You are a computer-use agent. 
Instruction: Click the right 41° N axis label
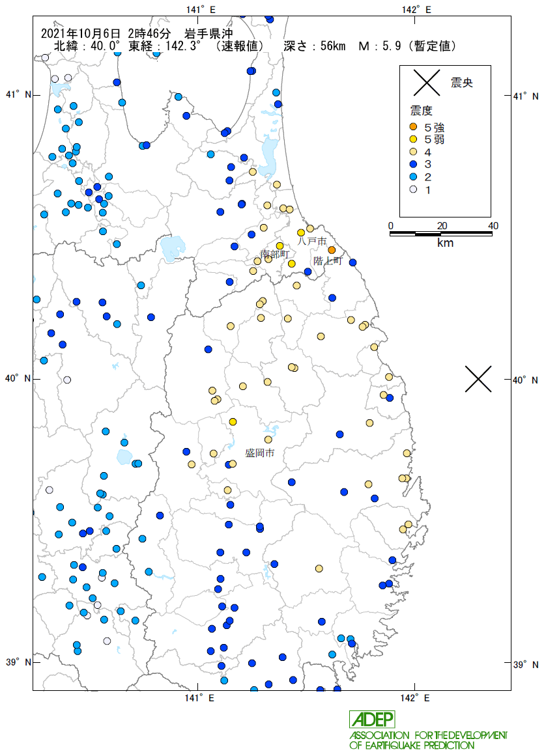525,96
